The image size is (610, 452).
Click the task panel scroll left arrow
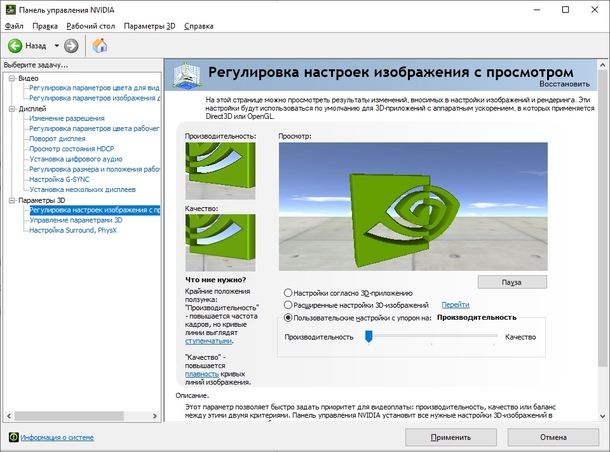point(9,416)
